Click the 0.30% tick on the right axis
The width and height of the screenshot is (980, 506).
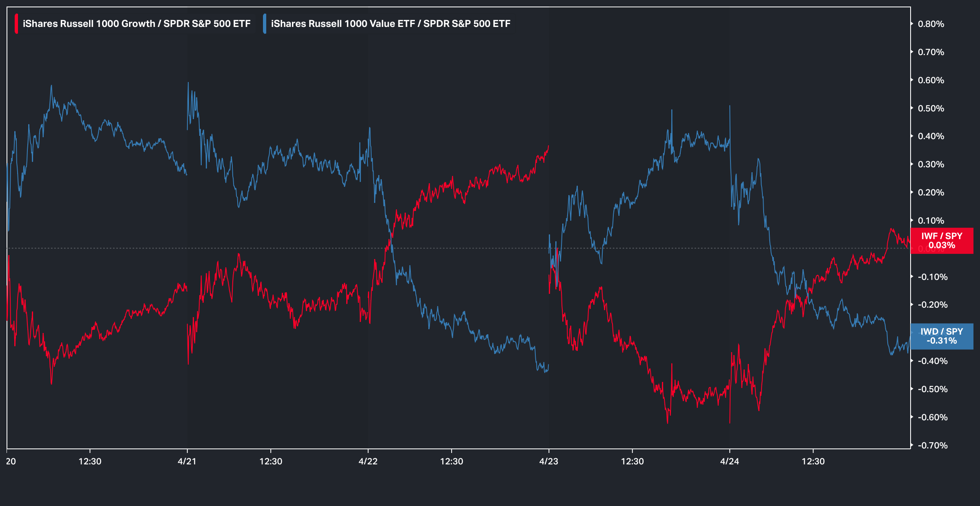point(931,164)
